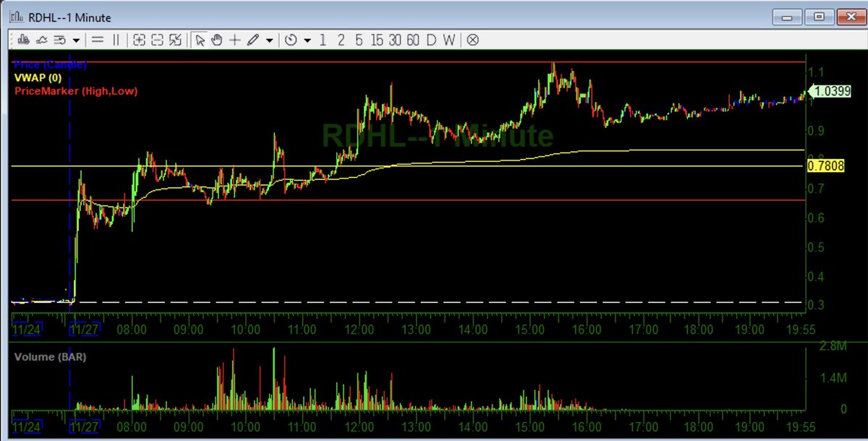868x441 pixels.
Task: Open dropdown next to the clock icon
Action: click(x=307, y=40)
